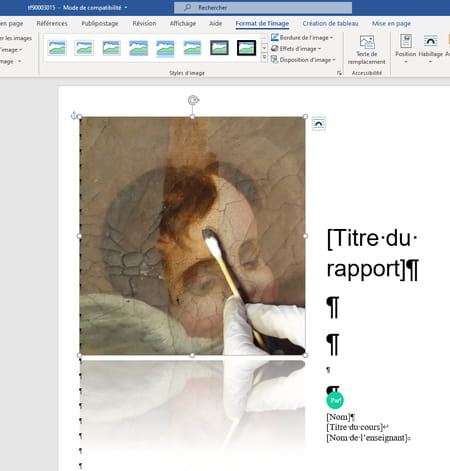Click the Effets d'image icon
The image size is (450, 471).
coord(274,49)
